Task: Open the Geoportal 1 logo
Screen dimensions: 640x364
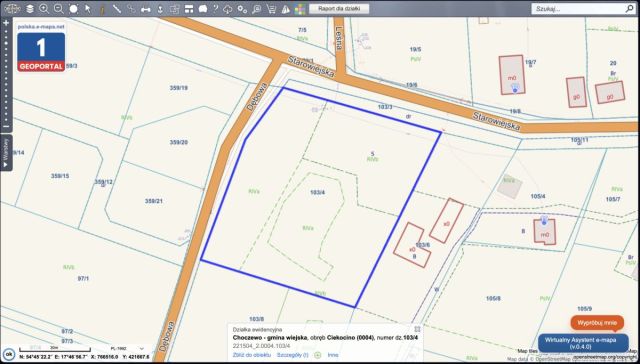Action: click(41, 51)
